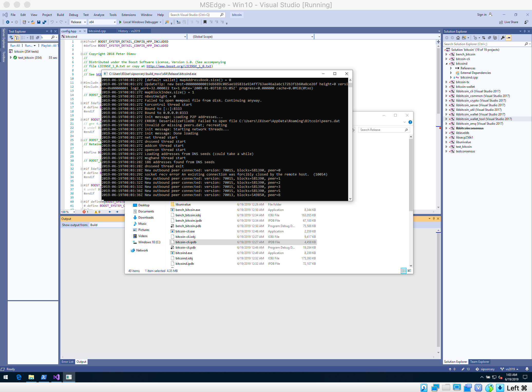Screen dimensions: 532x392
Task: Open the Release configuration dropdown
Action: (x=78, y=22)
